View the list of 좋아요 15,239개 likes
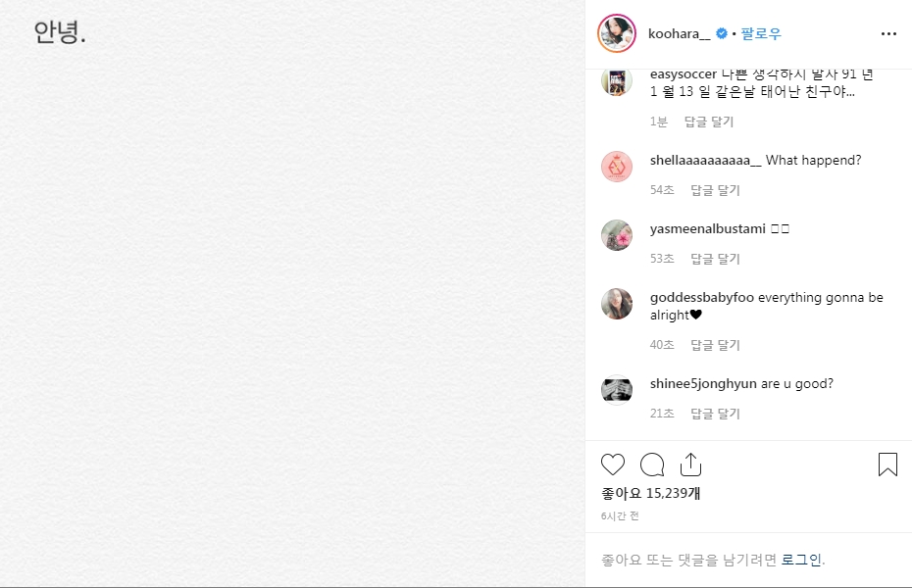The image size is (912, 588). pyautogui.click(x=650, y=493)
